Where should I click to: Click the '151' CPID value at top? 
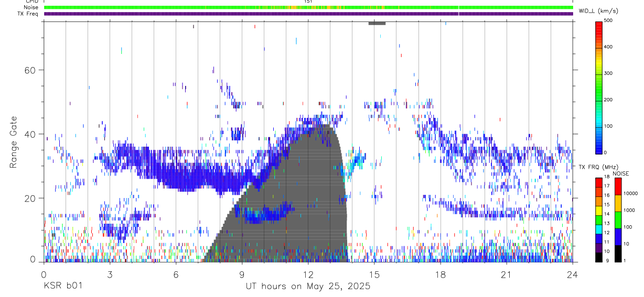coord(308,2)
